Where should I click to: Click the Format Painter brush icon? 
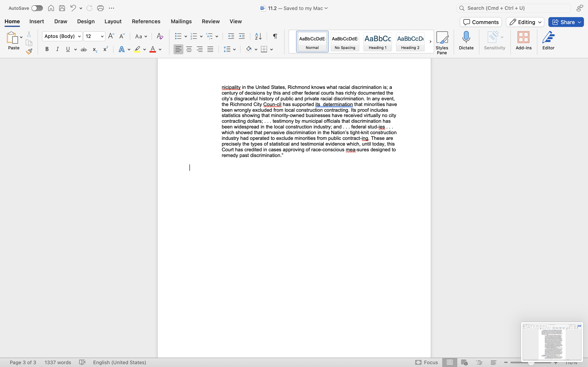coord(29,51)
